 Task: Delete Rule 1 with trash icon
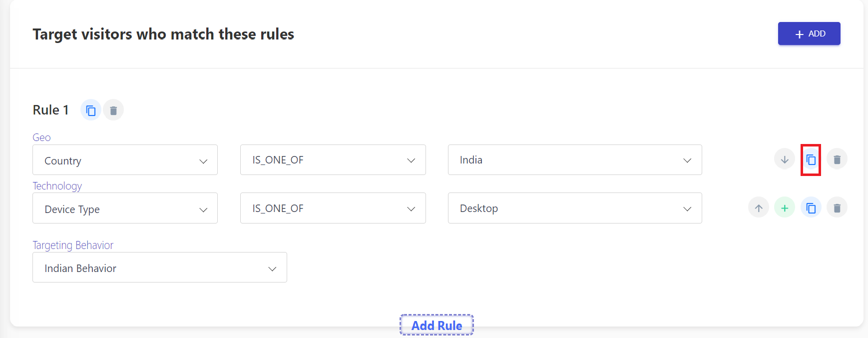tap(113, 110)
